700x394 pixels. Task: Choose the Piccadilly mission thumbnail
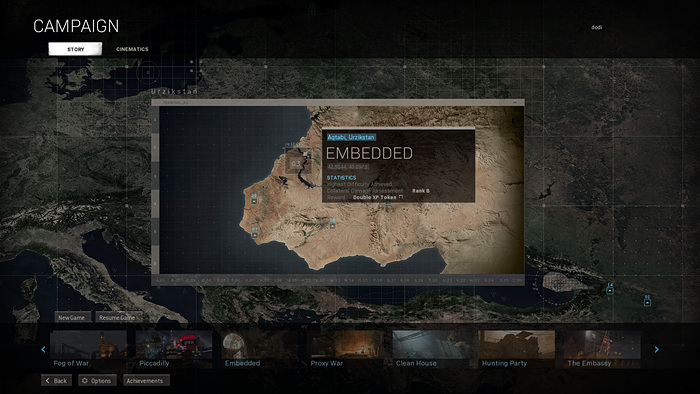tap(174, 349)
